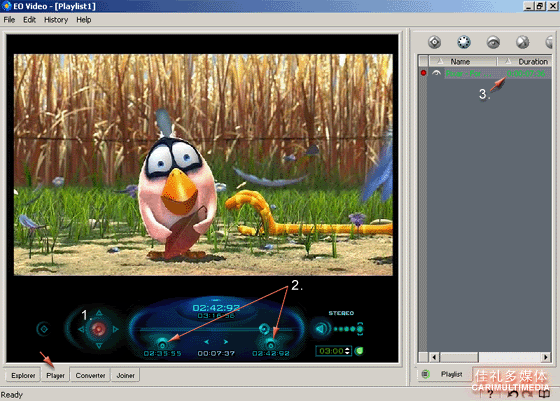The height and width of the screenshot is (401, 560).
Task: Switch to the Explorer tab
Action: coord(23,375)
